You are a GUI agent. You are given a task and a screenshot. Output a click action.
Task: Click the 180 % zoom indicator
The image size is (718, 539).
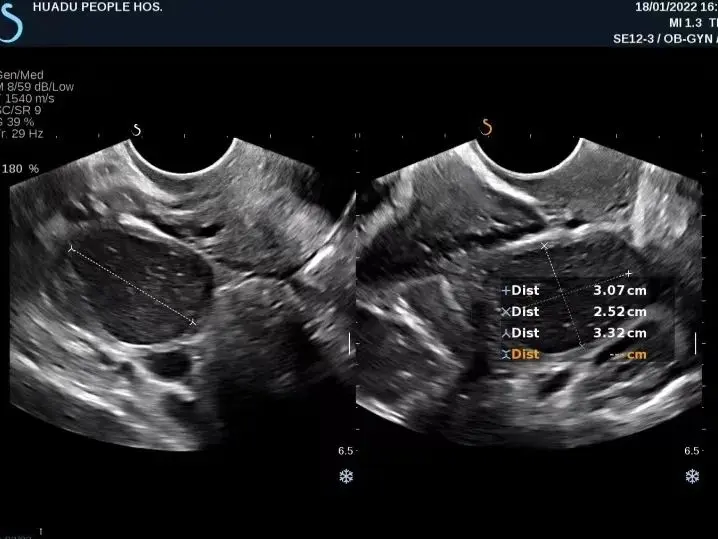click(20, 169)
